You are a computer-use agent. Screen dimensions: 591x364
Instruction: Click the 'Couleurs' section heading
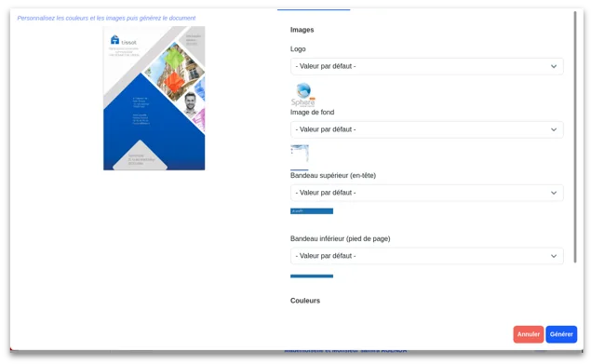305,301
